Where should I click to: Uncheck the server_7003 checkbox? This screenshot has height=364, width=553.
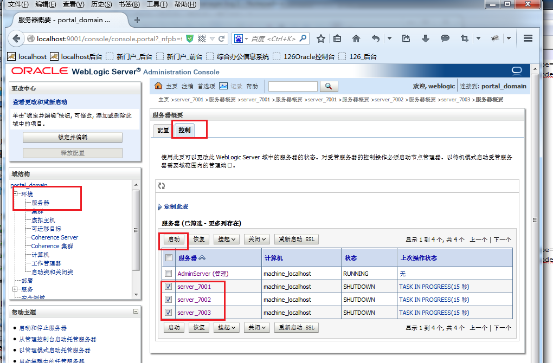point(169,313)
